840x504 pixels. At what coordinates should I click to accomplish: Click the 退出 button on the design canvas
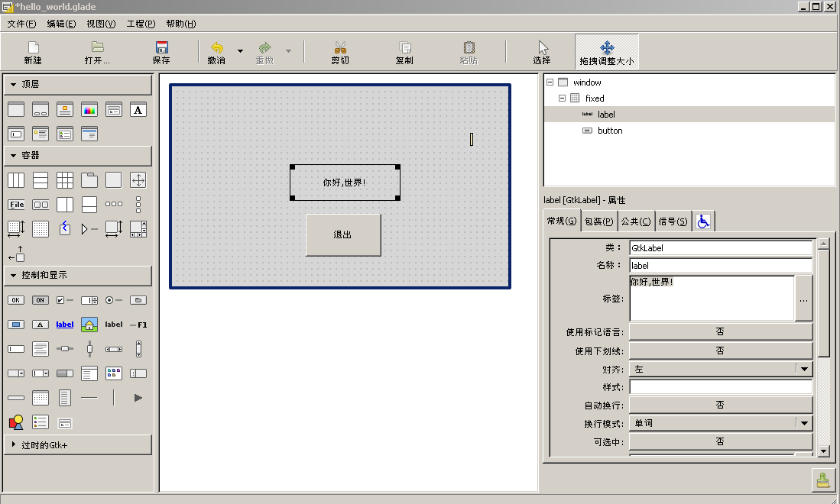click(342, 234)
